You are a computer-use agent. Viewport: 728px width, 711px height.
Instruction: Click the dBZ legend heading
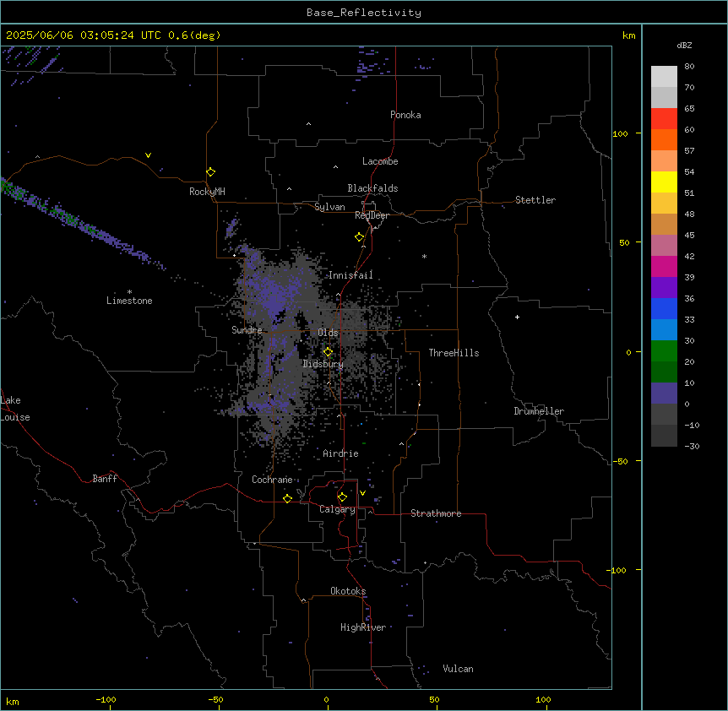[x=684, y=46]
